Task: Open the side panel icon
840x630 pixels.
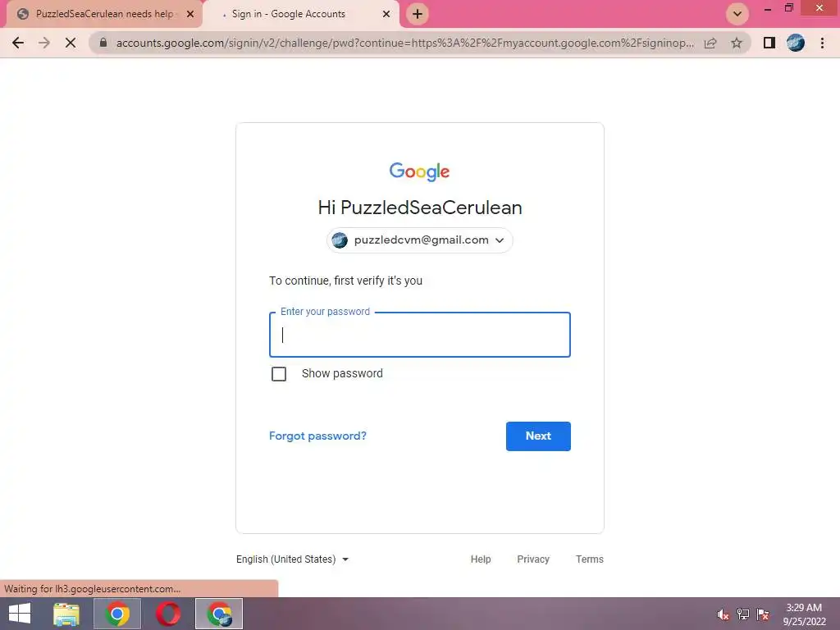Action: 769,43
